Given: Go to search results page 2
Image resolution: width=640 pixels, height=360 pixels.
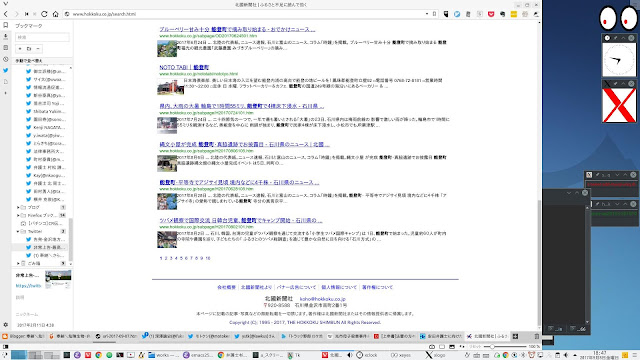Looking at the screenshot, I should [166, 258].
